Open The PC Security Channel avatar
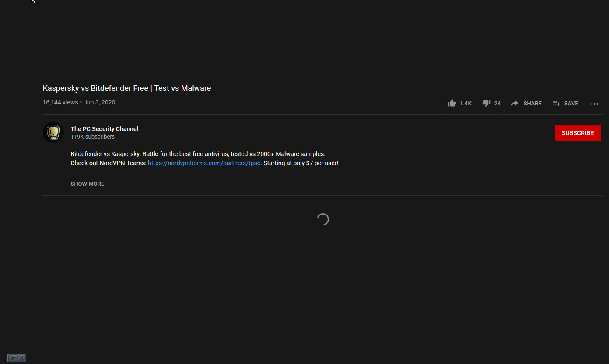Image resolution: width=609 pixels, height=364 pixels. point(53,132)
